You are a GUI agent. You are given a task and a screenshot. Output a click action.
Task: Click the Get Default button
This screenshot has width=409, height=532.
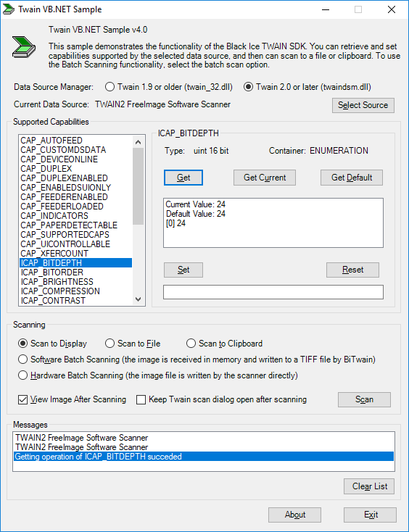click(352, 178)
